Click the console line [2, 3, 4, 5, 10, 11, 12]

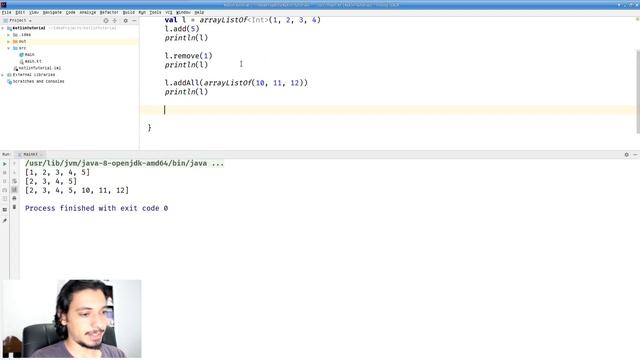77,190
